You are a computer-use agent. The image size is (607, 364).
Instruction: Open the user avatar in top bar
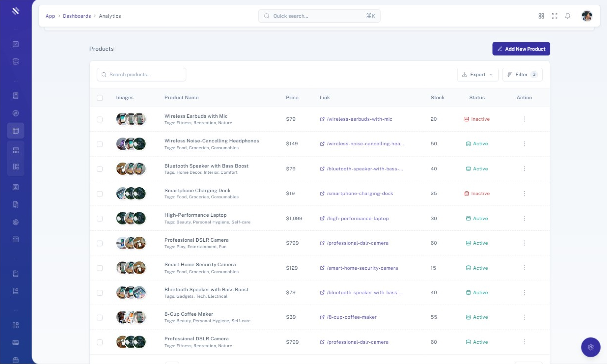(587, 16)
